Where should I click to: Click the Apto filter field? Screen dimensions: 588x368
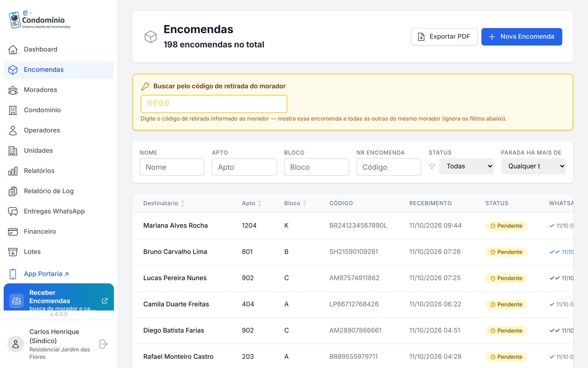[244, 167]
